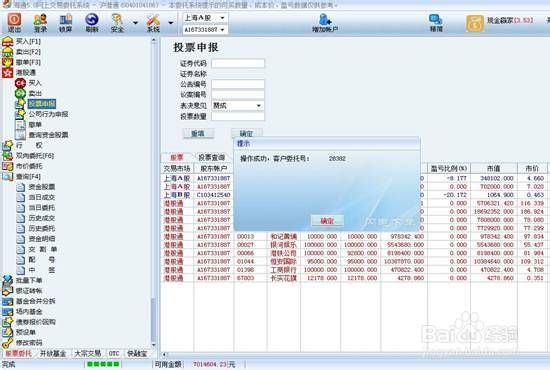Open 港股通 撤单 sub-item
Screen dimensions: 550x370
[35, 125]
